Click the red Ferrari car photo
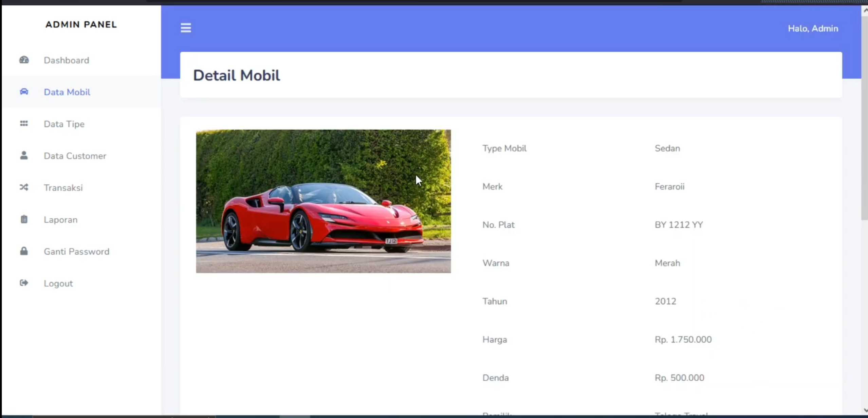 click(x=324, y=201)
